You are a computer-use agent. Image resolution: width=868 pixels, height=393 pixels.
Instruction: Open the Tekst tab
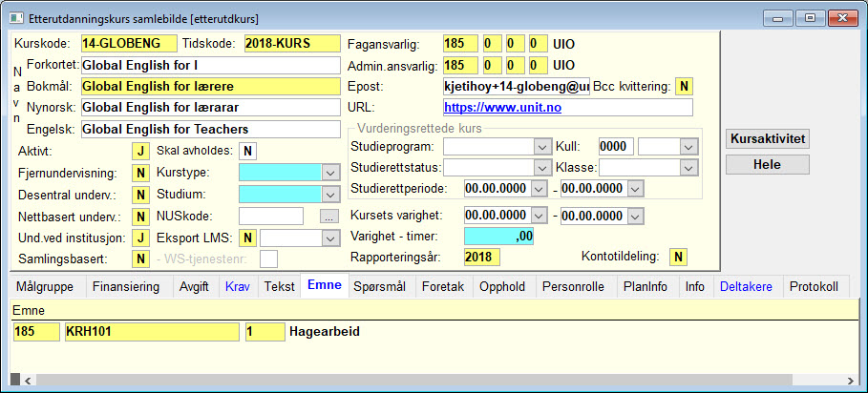[280, 287]
